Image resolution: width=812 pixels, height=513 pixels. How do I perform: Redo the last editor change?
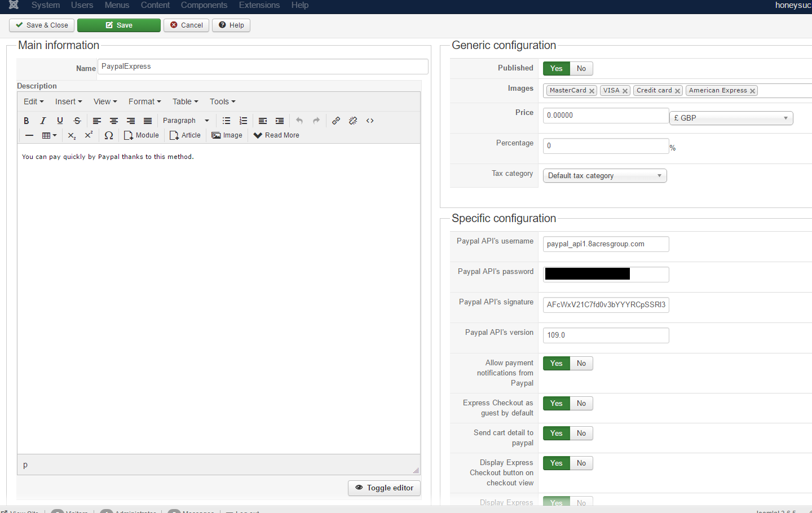pos(316,121)
